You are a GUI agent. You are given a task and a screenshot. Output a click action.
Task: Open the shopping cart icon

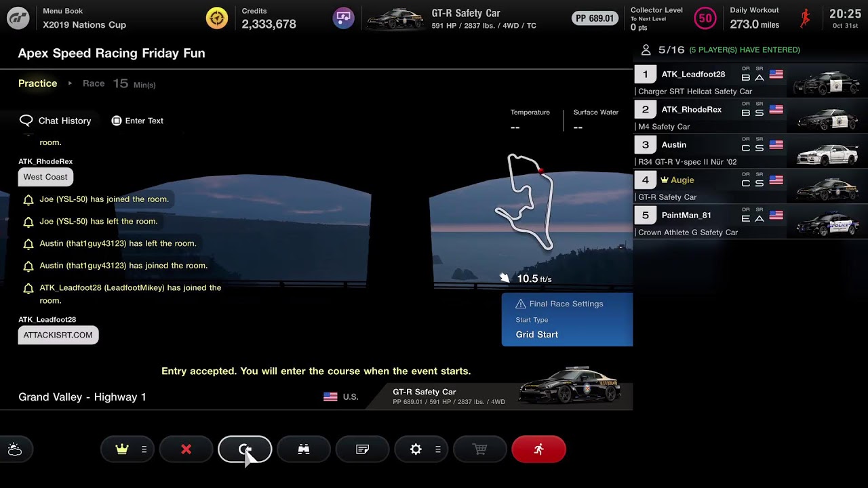480,449
